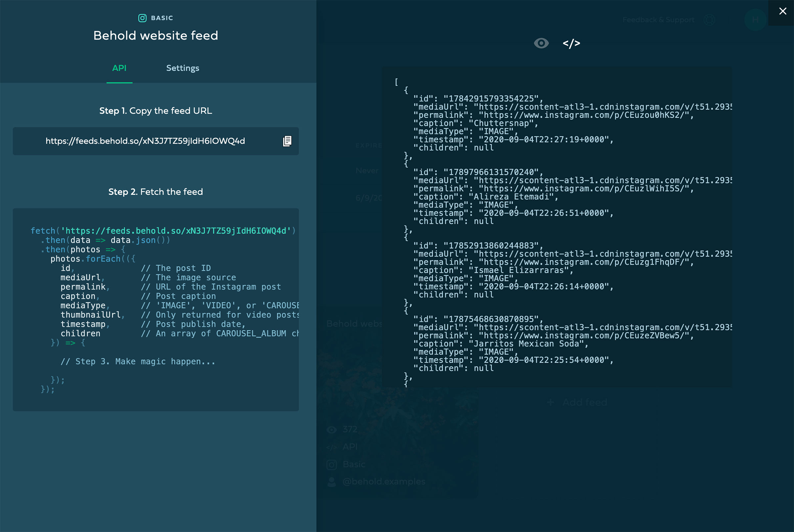Click the feed URL field

tap(156, 141)
